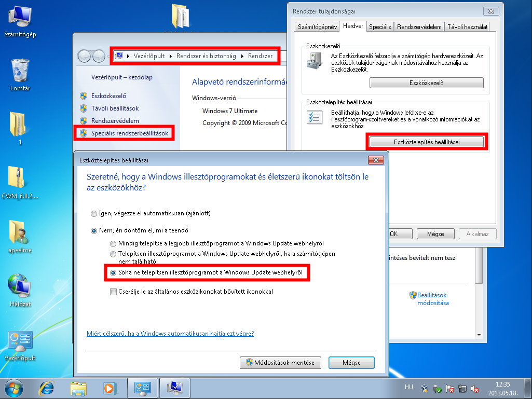Screen dimensions: 532x399
Task: Open the Rendszervédelem tab
Action: tap(419, 27)
